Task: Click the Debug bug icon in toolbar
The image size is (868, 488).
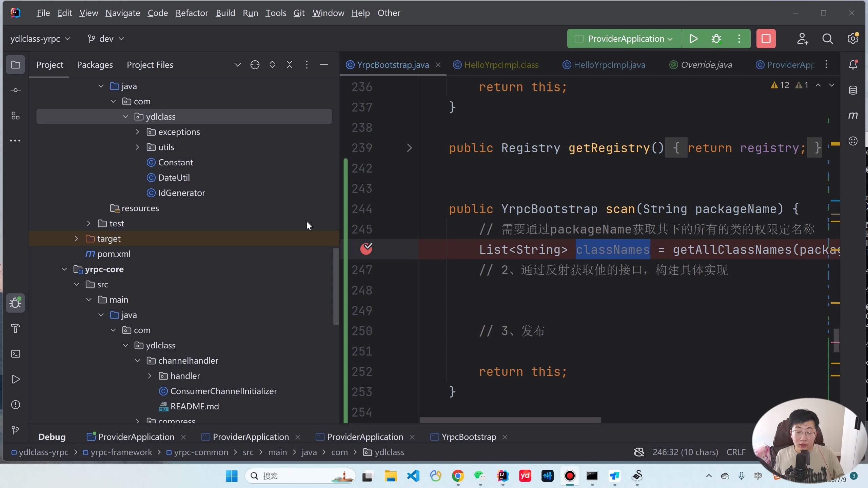Action: click(716, 39)
